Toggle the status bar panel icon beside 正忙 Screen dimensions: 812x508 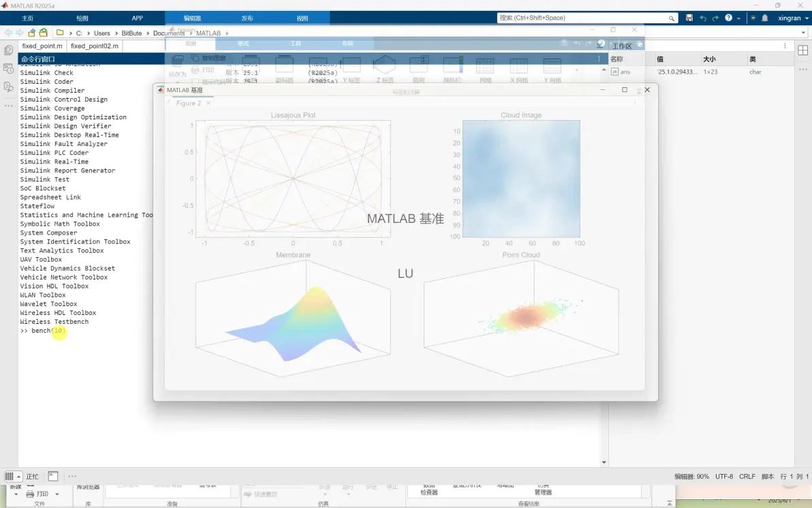click(x=53, y=476)
